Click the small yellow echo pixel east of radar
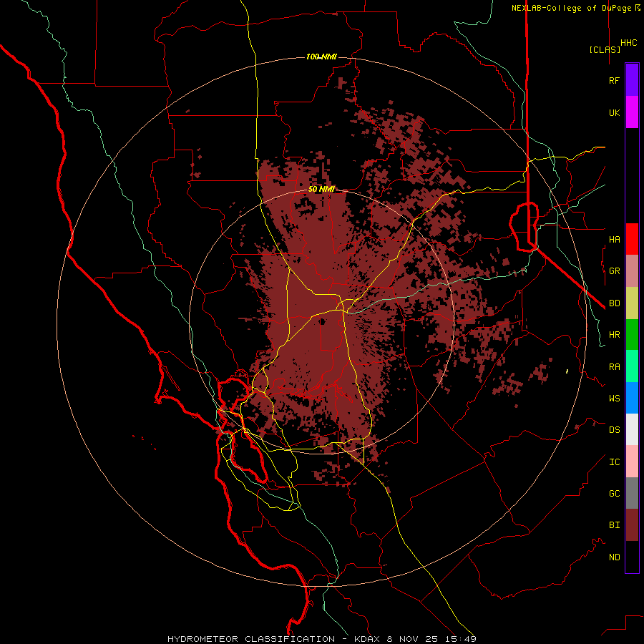644x644 pixels. (567, 371)
